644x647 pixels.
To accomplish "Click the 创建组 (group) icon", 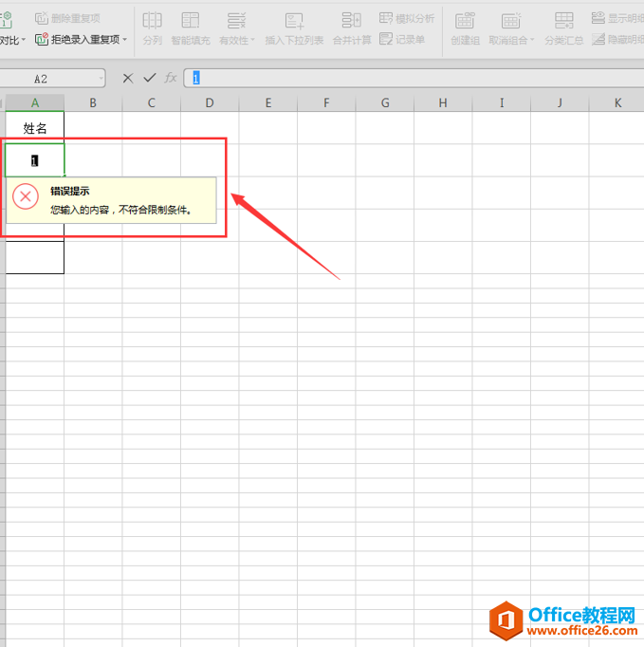I will click(x=465, y=20).
